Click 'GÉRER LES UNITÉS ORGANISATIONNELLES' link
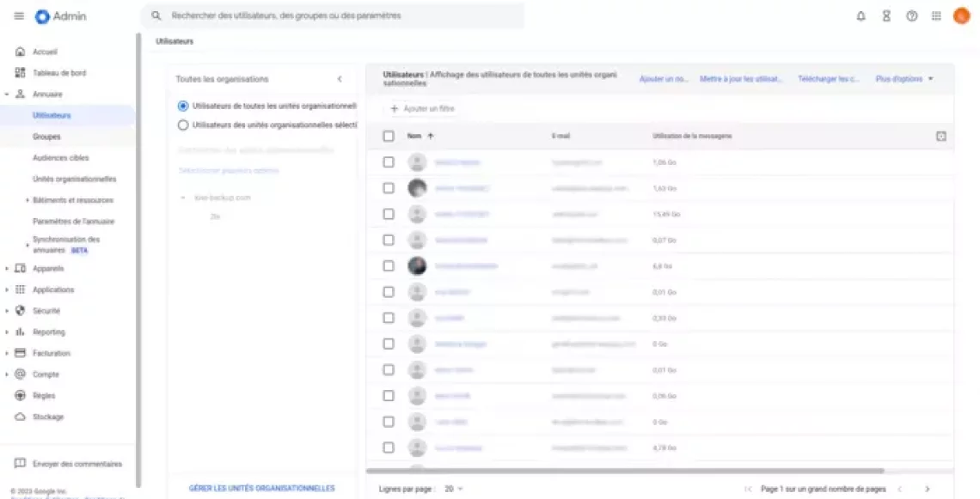 (x=261, y=488)
